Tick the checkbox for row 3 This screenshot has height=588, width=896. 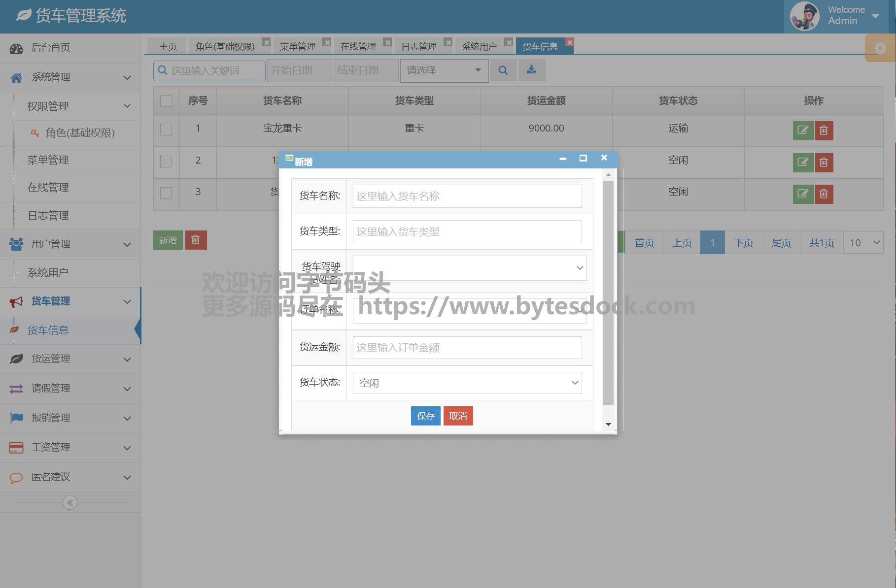pos(166,193)
